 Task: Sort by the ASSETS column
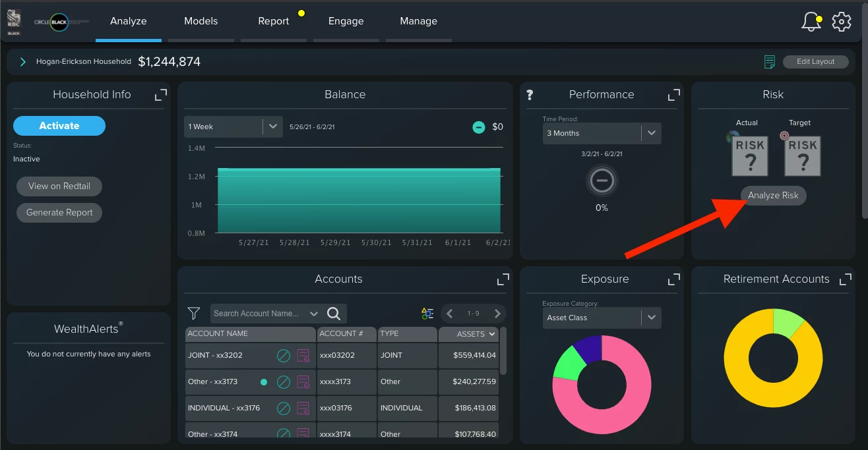469,334
